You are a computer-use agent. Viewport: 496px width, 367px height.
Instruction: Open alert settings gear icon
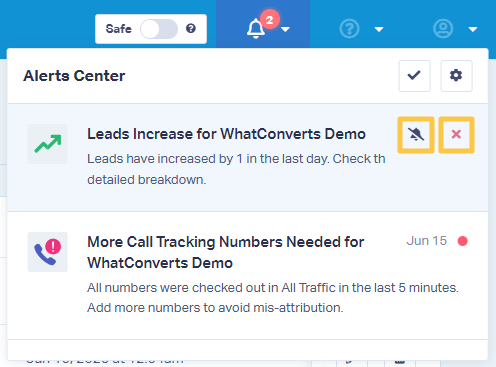456,76
